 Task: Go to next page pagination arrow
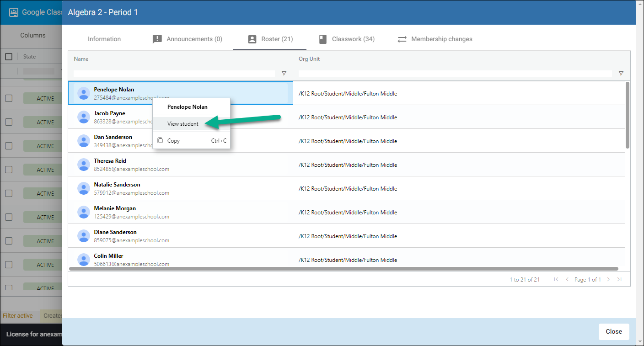click(608, 279)
